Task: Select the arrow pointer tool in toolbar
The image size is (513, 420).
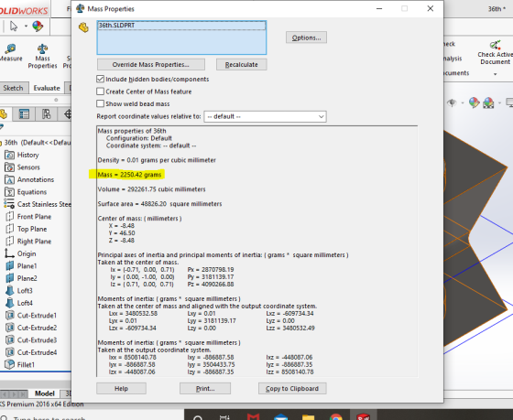Action: (14, 27)
